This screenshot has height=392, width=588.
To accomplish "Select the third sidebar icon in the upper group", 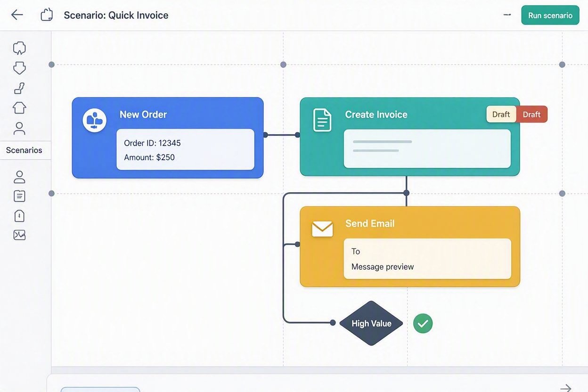I will pos(19,88).
